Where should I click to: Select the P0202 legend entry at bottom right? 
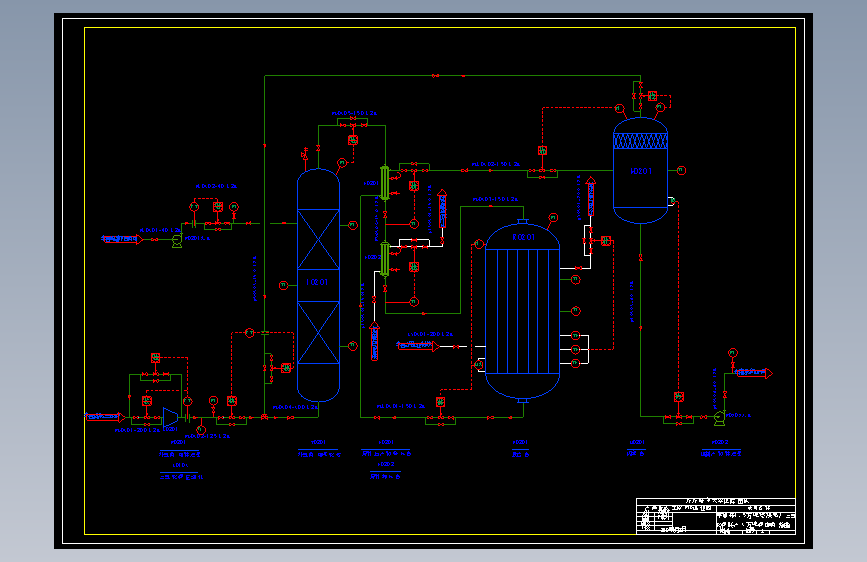pos(721,449)
